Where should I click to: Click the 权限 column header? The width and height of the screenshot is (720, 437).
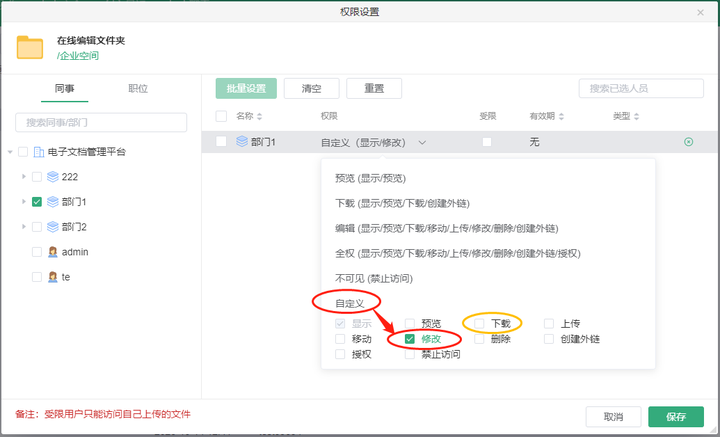tap(329, 116)
